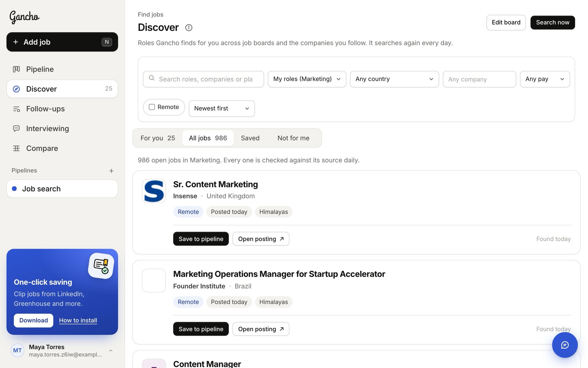Switch to the For you tab
The width and height of the screenshot is (588, 368).
(158, 138)
